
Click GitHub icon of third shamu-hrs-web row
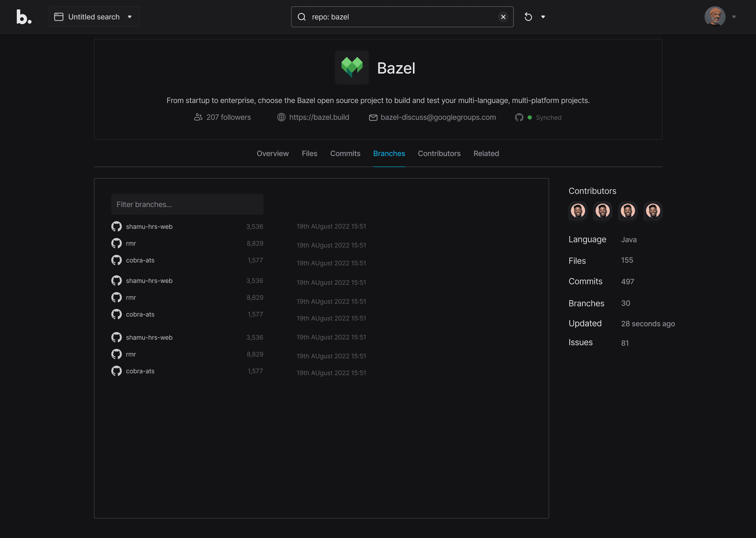point(117,337)
